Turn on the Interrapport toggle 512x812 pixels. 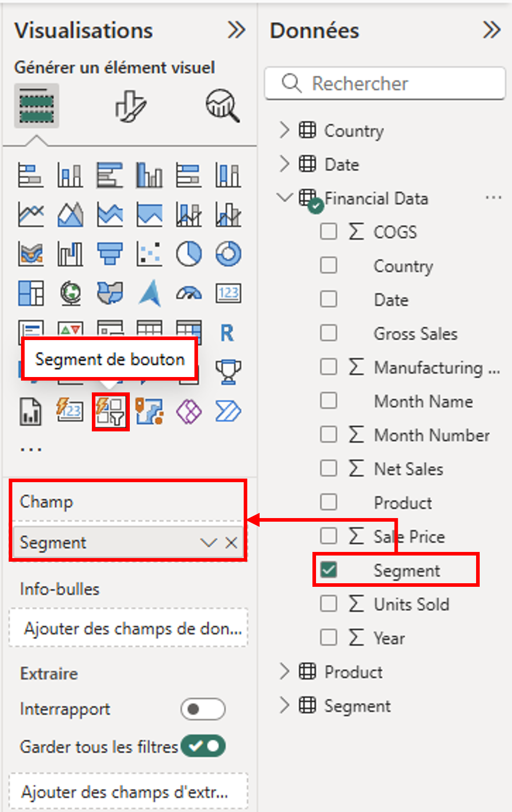203,709
